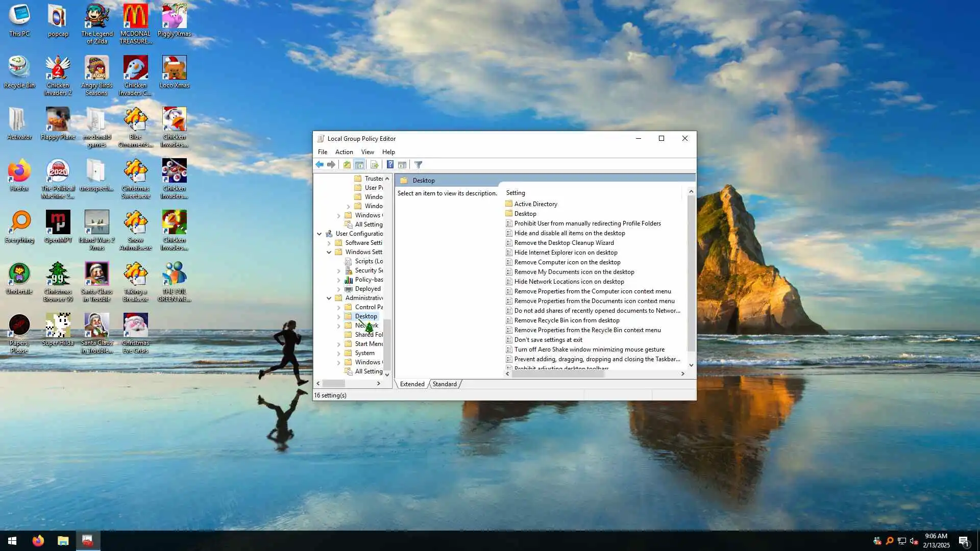This screenshot has width=980, height=551.
Task: Click the Export List toolbar icon
Action: click(x=375, y=165)
